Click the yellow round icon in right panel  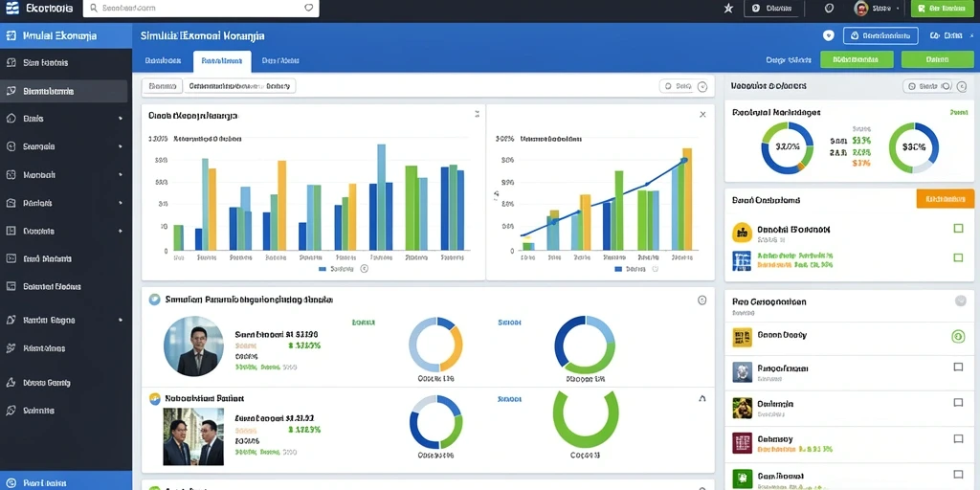coord(742,233)
